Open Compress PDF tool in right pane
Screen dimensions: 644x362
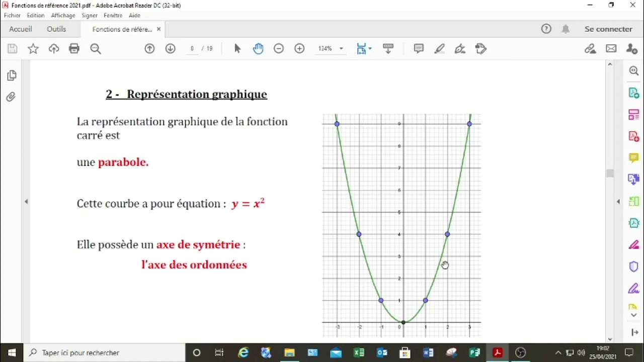[x=634, y=223]
